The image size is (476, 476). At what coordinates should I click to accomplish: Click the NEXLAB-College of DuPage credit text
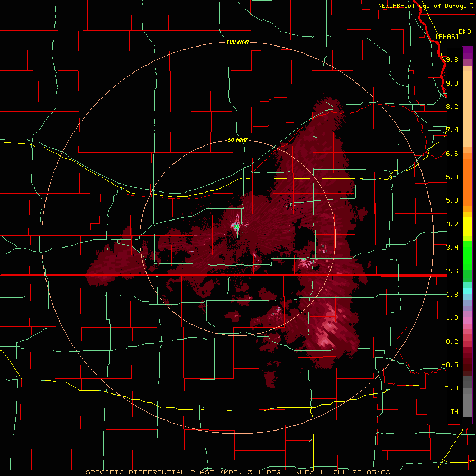tap(425, 6)
